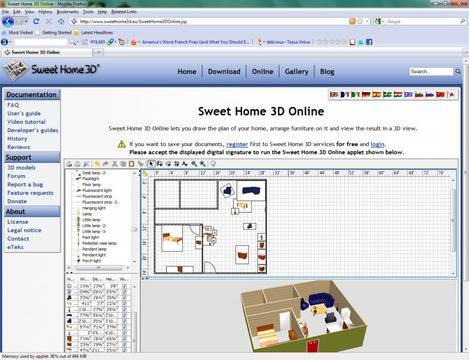Screen dimensions: 469x360
Task: Click Firefox home button
Action: pyautogui.click(x=61, y=21)
